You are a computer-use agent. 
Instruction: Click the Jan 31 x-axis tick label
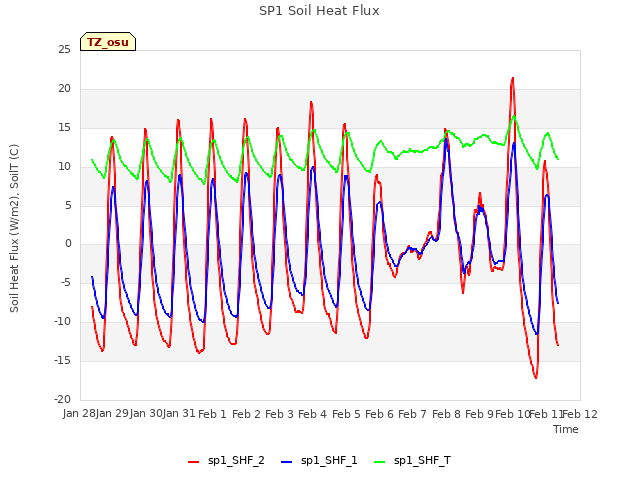179,414
